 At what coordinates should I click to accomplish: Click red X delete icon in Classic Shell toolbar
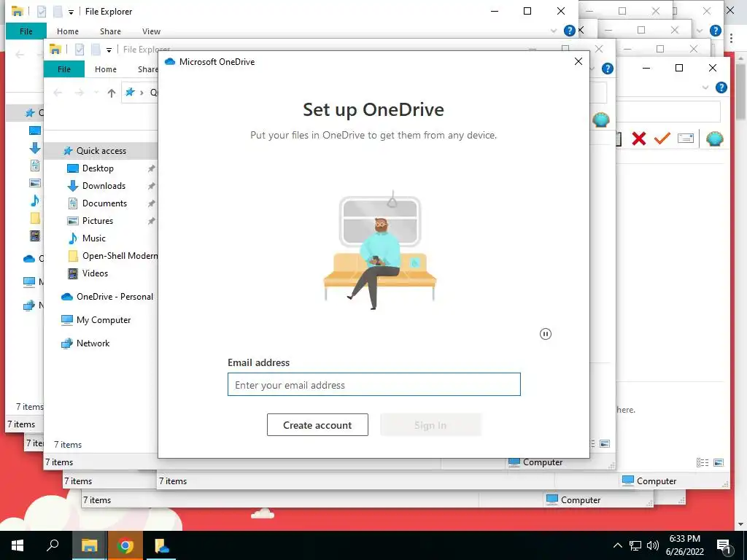pyautogui.click(x=639, y=139)
